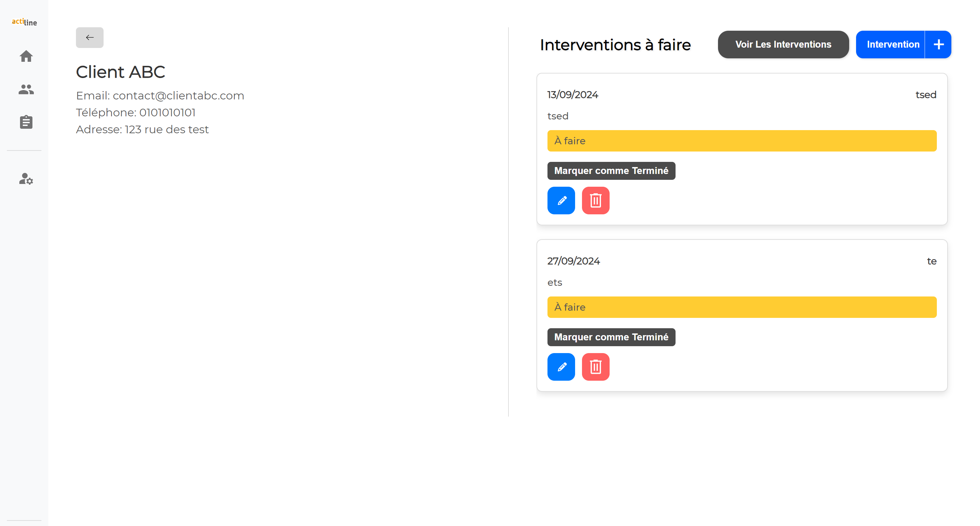Click the yellow À faire status bar for tsed
The width and height of the screenshot is (980, 526).
click(741, 141)
